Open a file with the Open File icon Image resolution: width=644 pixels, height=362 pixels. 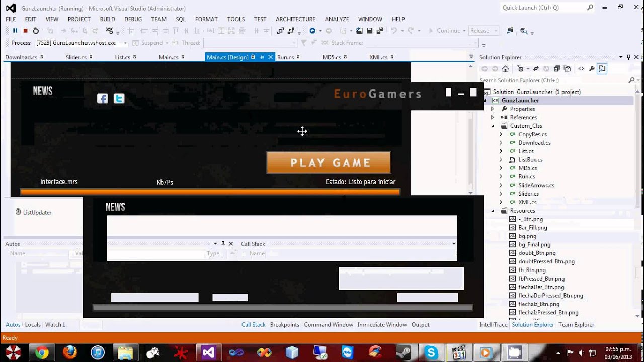(x=359, y=31)
